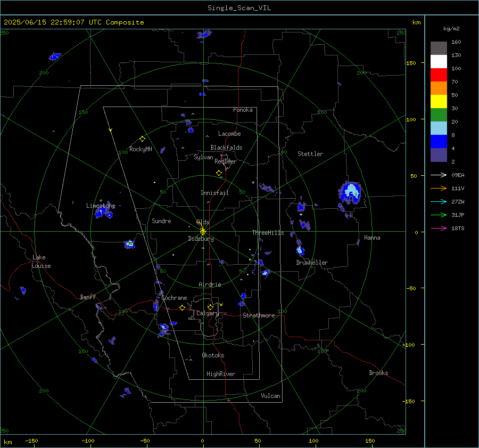Click the Sundre label
This screenshot has width=479, height=448.
(x=161, y=221)
